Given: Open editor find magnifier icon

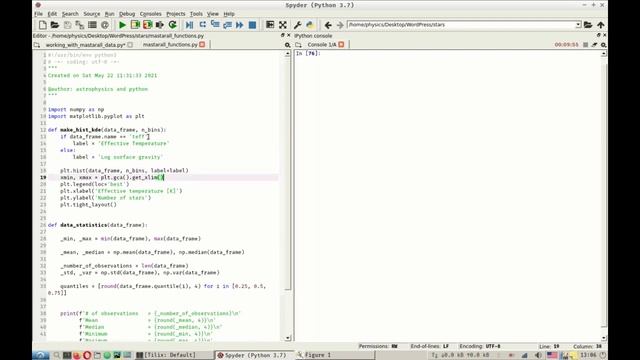Looking at the screenshot, I should click(x=287, y=45).
